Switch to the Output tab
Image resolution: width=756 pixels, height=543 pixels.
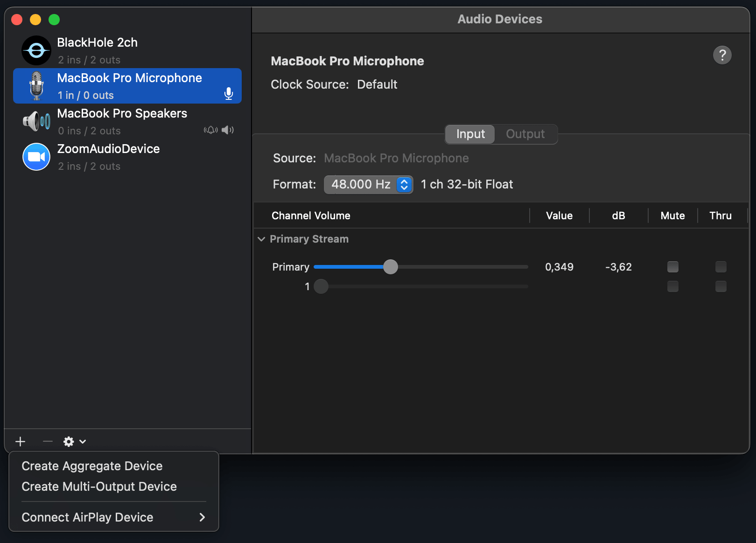coord(525,134)
